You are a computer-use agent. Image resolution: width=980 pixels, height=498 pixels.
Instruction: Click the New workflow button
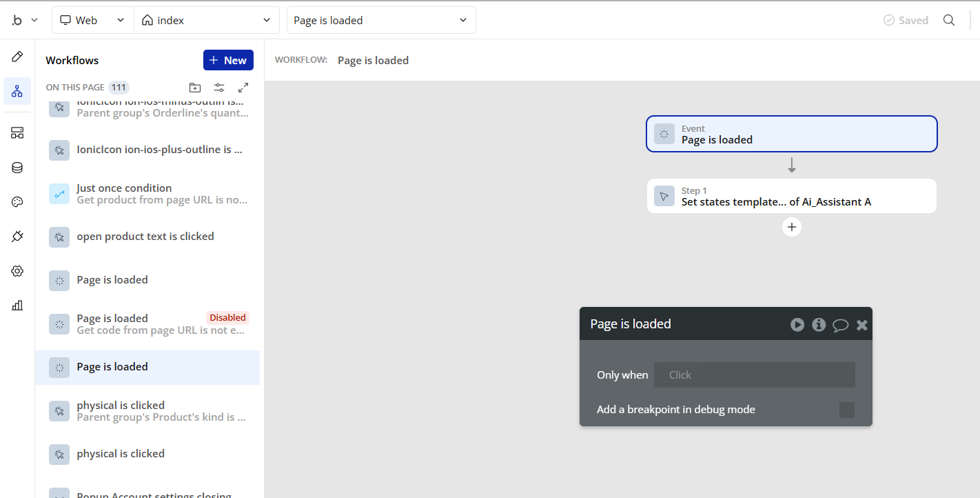228,60
